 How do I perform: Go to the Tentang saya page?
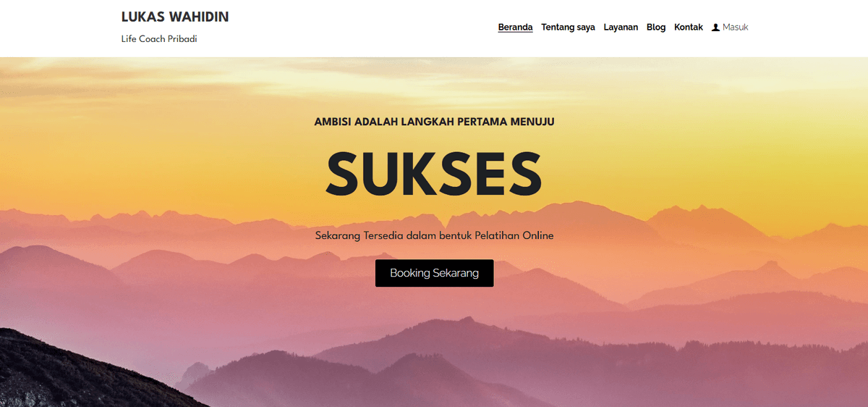pos(568,28)
